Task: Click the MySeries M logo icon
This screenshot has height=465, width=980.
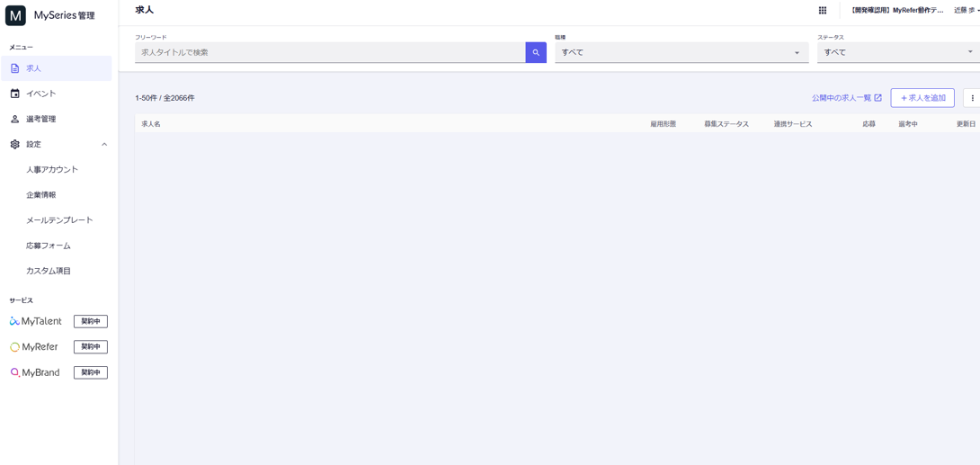Action: (x=15, y=15)
